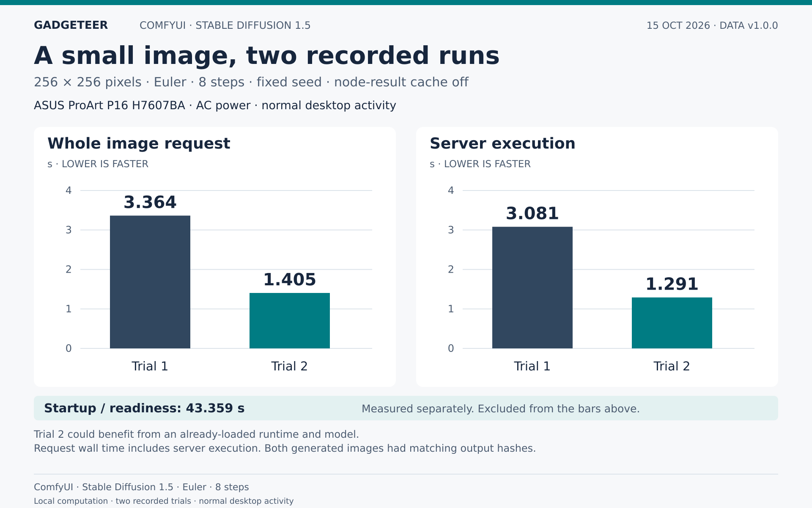Click the headline 'A small image, two recorded runs'
Viewport: 812px width, 508px height.
266,56
